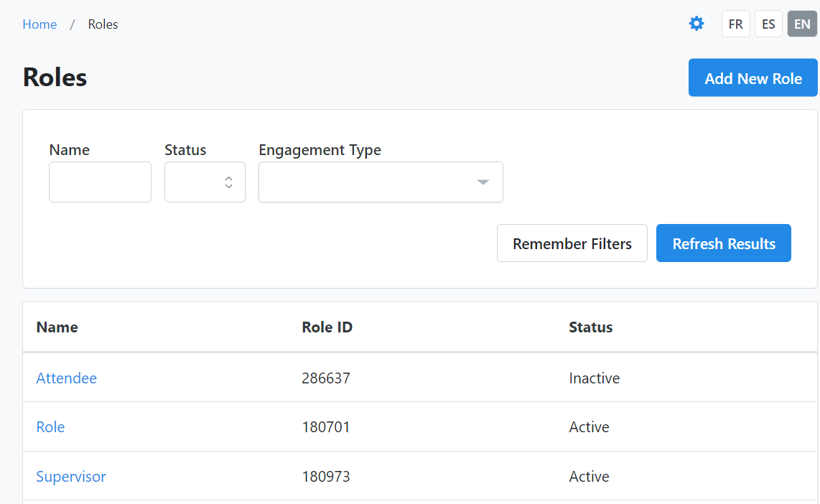Click Add New Role

[x=753, y=78]
